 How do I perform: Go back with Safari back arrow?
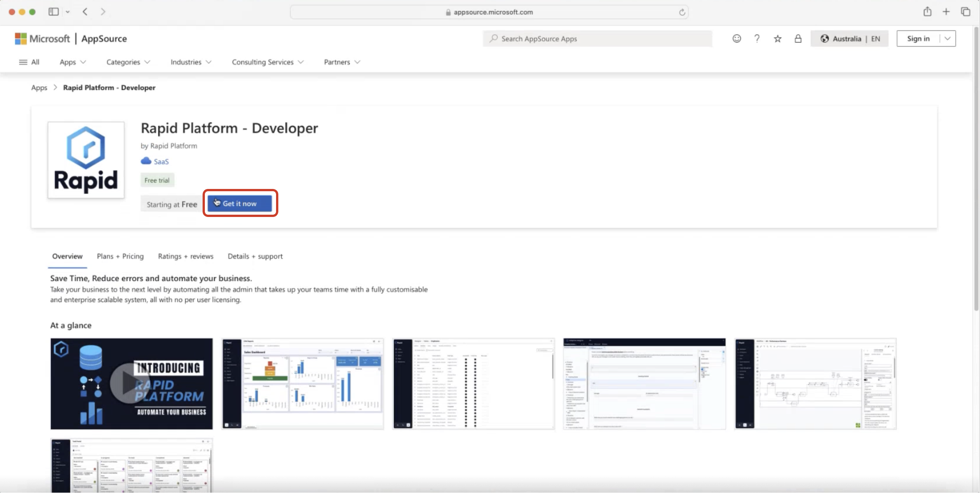click(x=85, y=12)
